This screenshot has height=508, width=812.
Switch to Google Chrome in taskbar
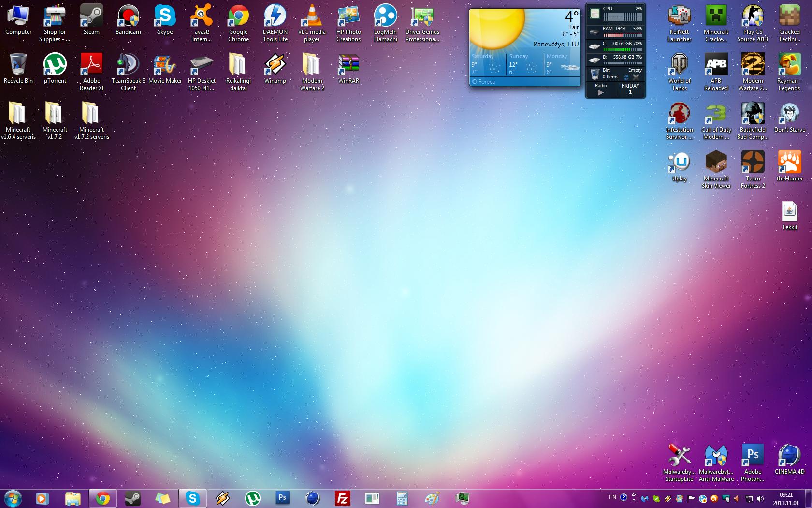pos(102,498)
